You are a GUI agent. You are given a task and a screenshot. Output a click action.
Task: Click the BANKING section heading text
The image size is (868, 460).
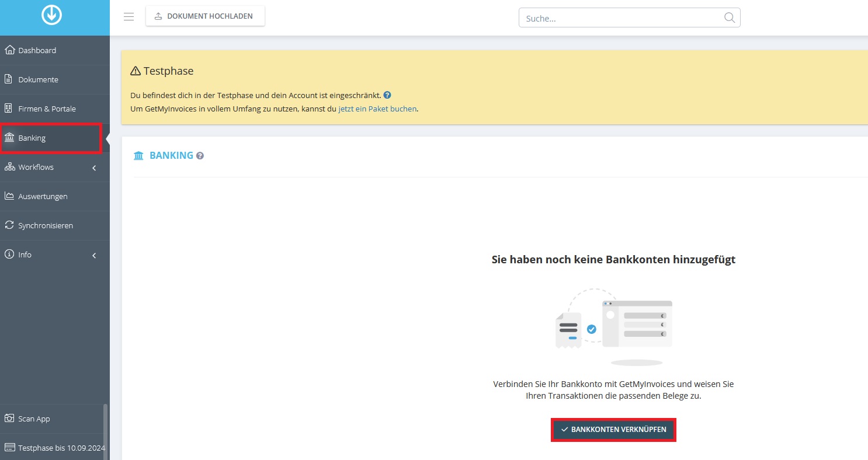pos(171,155)
